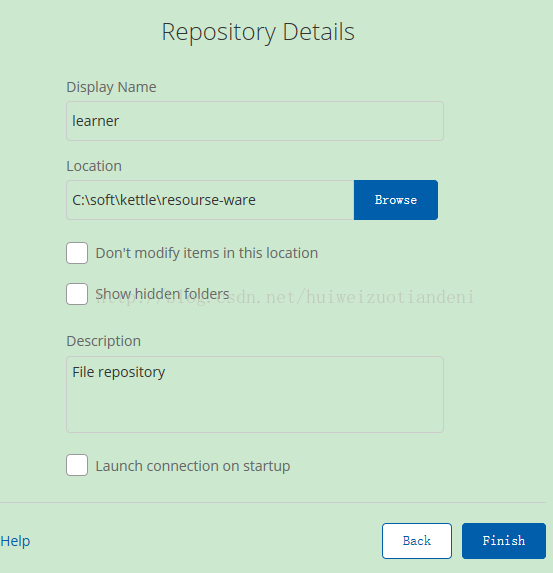Focus the Location path input field
Image resolution: width=553 pixels, height=573 pixels.
(210, 200)
